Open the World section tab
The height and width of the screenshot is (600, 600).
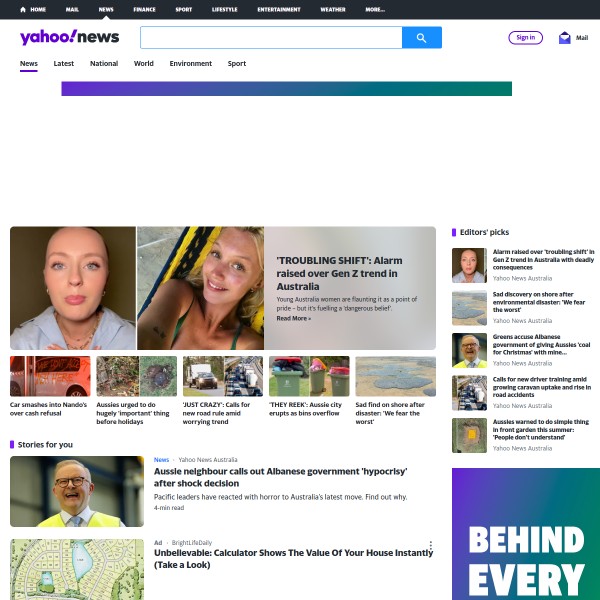point(143,64)
